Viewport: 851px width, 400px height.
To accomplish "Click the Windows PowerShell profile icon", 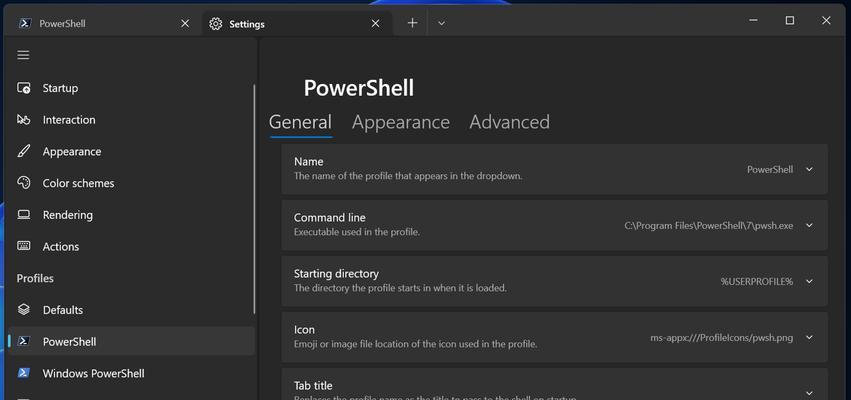I will (x=23, y=373).
